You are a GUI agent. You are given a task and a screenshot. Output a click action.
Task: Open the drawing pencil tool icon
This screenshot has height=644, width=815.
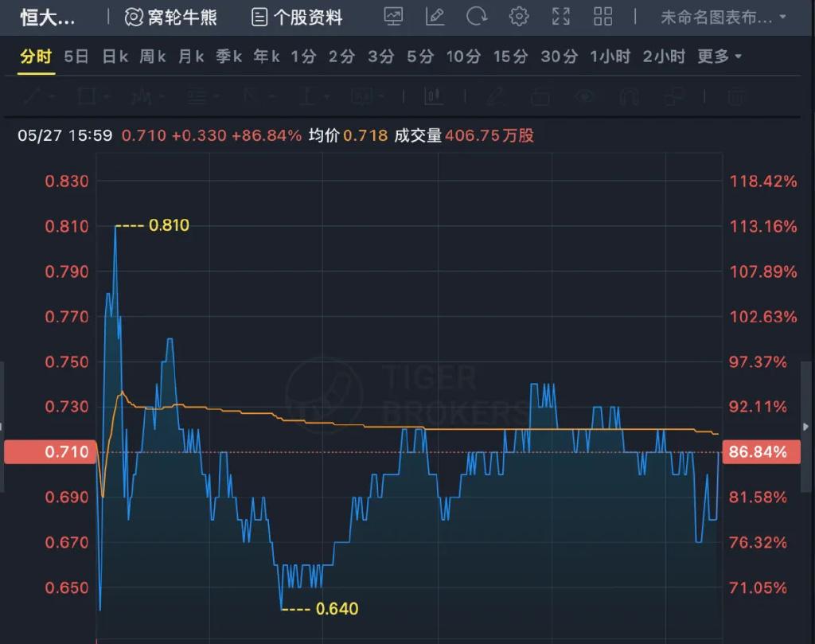coord(435,17)
